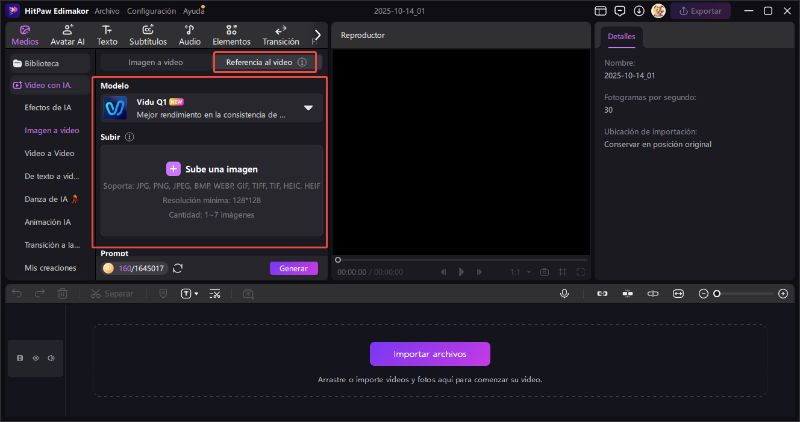
Task: Select the Elementos icon
Action: click(x=232, y=35)
